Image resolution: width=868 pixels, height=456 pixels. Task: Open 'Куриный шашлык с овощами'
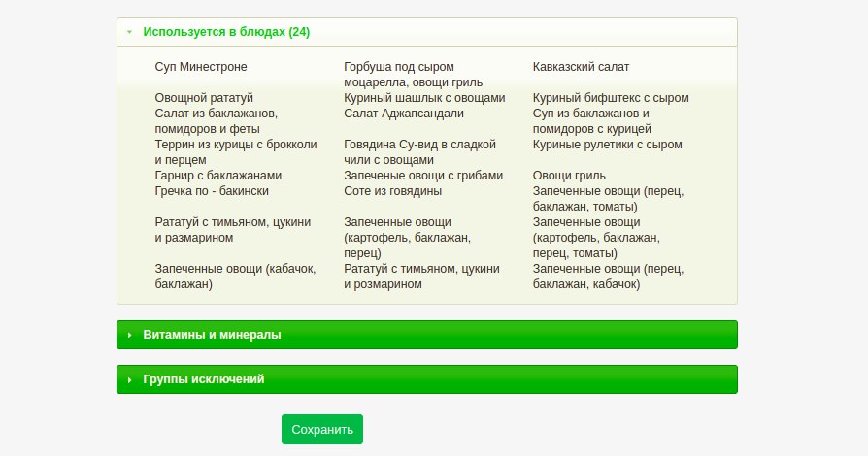[424, 98]
